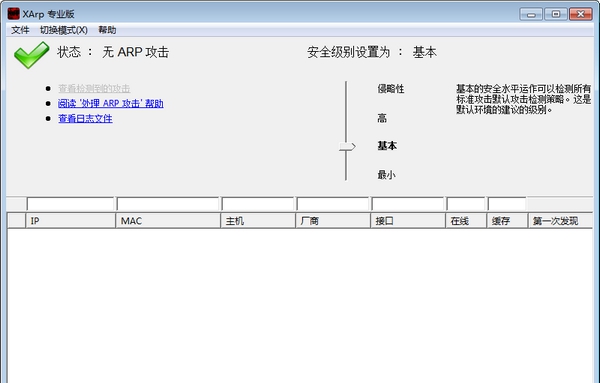
Task: Click the filter field above 厂商 column
Action: [333, 204]
